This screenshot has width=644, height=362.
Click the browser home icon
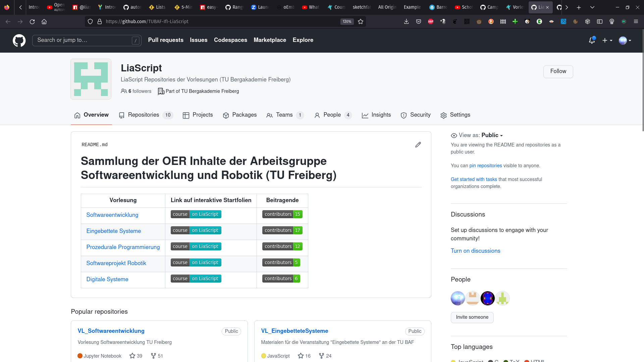click(44, 21)
